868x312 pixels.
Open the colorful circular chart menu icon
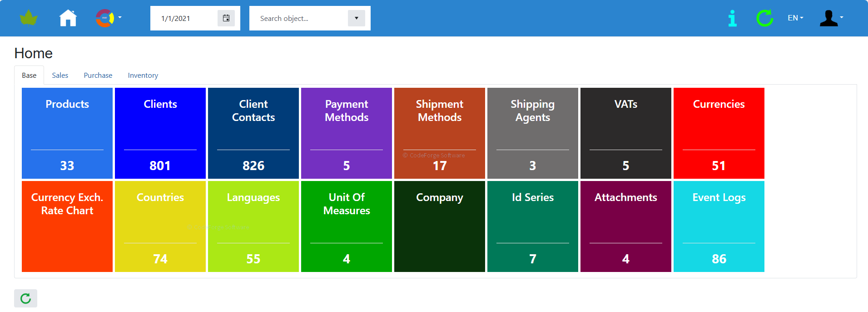click(x=106, y=18)
